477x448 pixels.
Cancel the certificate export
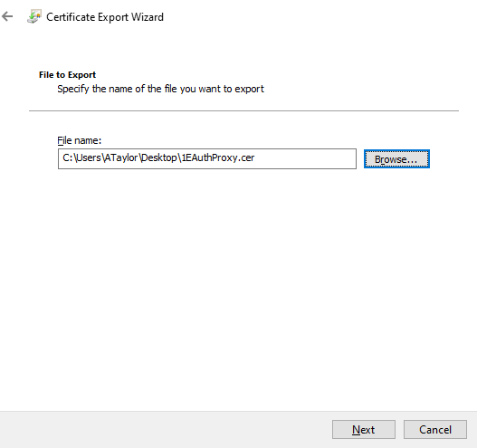click(x=435, y=430)
